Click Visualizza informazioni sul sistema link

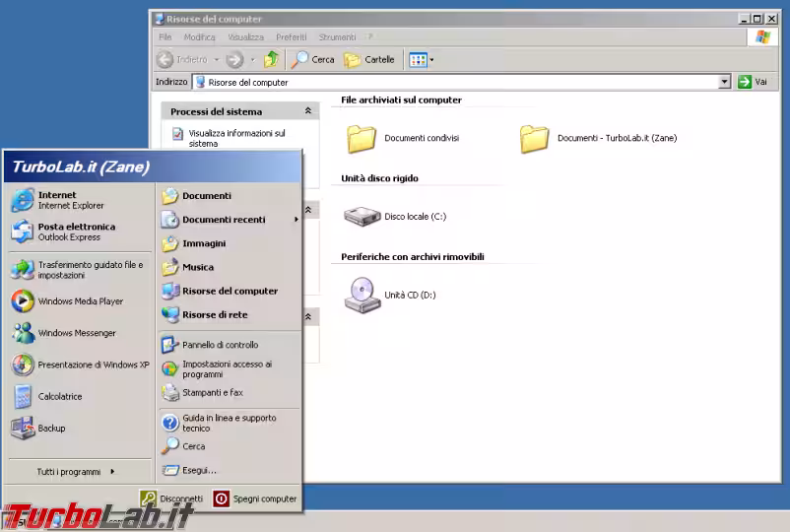(x=236, y=138)
